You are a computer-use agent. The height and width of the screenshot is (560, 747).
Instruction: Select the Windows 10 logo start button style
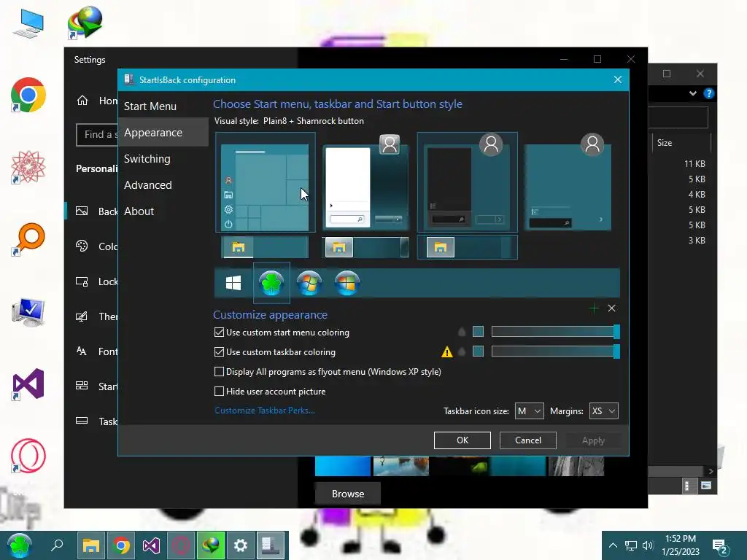click(233, 284)
